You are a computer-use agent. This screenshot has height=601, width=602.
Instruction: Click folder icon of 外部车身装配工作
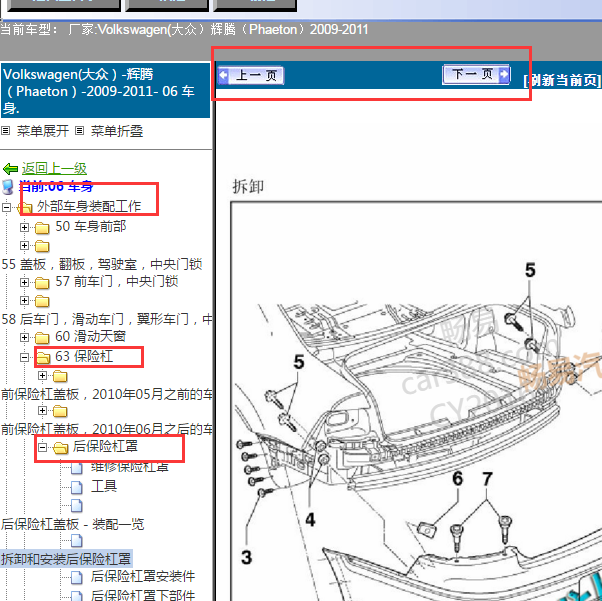click(25, 207)
